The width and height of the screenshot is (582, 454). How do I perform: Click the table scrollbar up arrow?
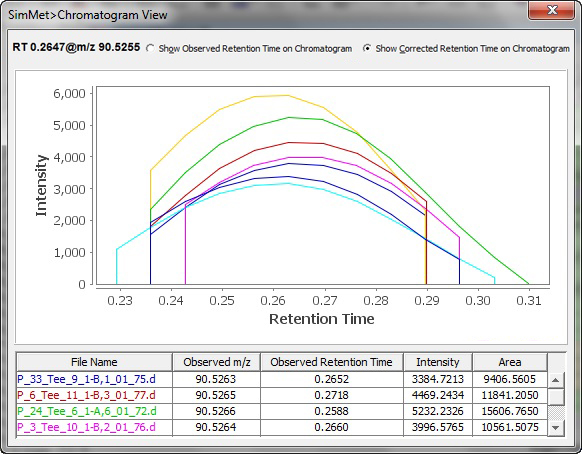click(x=556, y=380)
